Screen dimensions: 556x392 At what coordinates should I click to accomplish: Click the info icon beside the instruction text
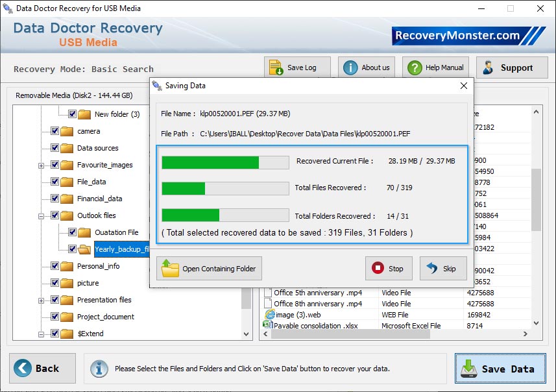pyautogui.click(x=99, y=369)
